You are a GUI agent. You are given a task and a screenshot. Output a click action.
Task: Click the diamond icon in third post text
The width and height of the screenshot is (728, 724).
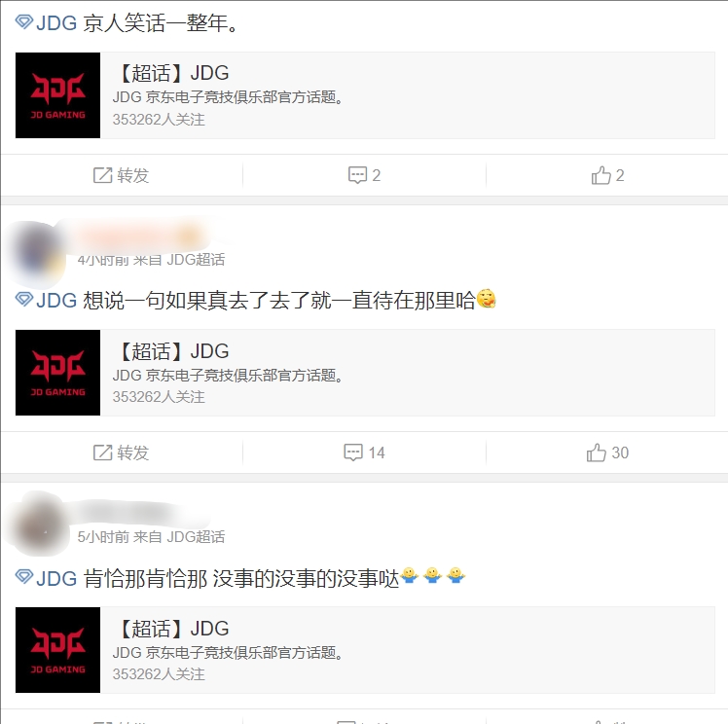23,577
